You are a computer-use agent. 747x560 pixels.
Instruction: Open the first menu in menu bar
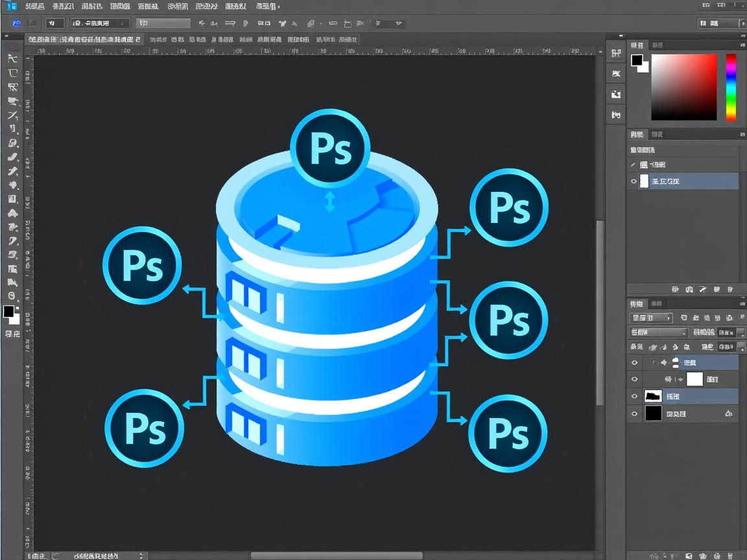(35, 6)
